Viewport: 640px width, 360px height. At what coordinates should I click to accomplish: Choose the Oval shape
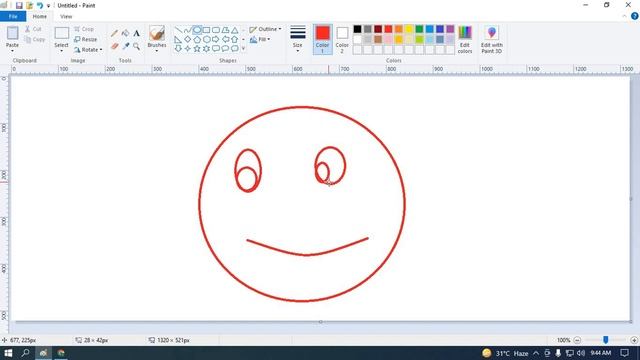pos(197,30)
